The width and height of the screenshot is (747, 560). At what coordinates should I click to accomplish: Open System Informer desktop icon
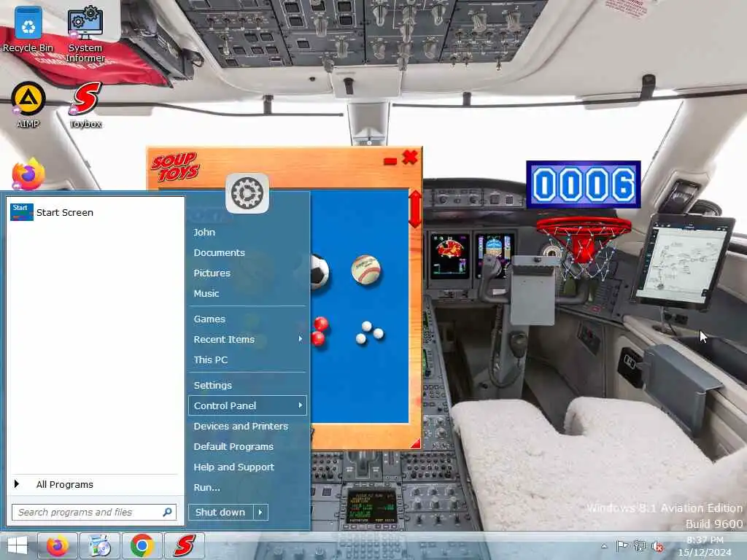click(x=85, y=34)
